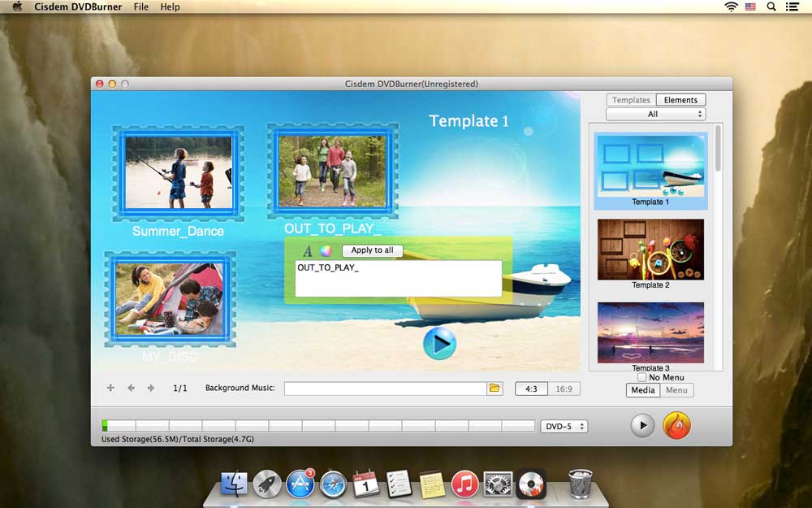Switch to the Templates tab
812x508 pixels.
pyautogui.click(x=631, y=100)
